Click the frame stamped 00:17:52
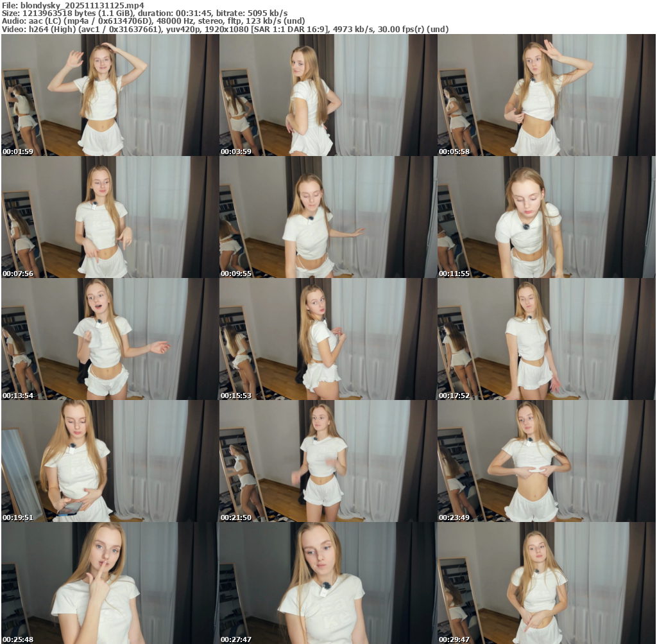This screenshot has height=644, width=657. [547, 339]
